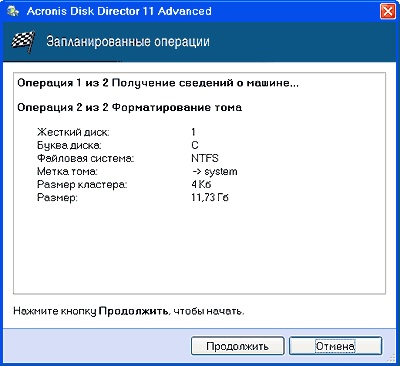Viewport: 400px width, 366px height.
Task: Select the Запланированные операции heading
Action: pyautogui.click(x=128, y=42)
